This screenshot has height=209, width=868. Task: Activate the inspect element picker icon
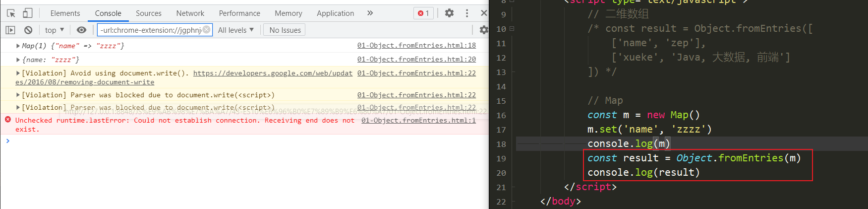tap(11, 13)
